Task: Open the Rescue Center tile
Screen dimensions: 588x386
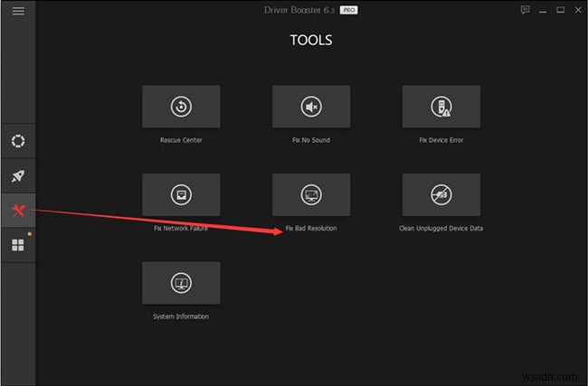Action: pos(181,107)
